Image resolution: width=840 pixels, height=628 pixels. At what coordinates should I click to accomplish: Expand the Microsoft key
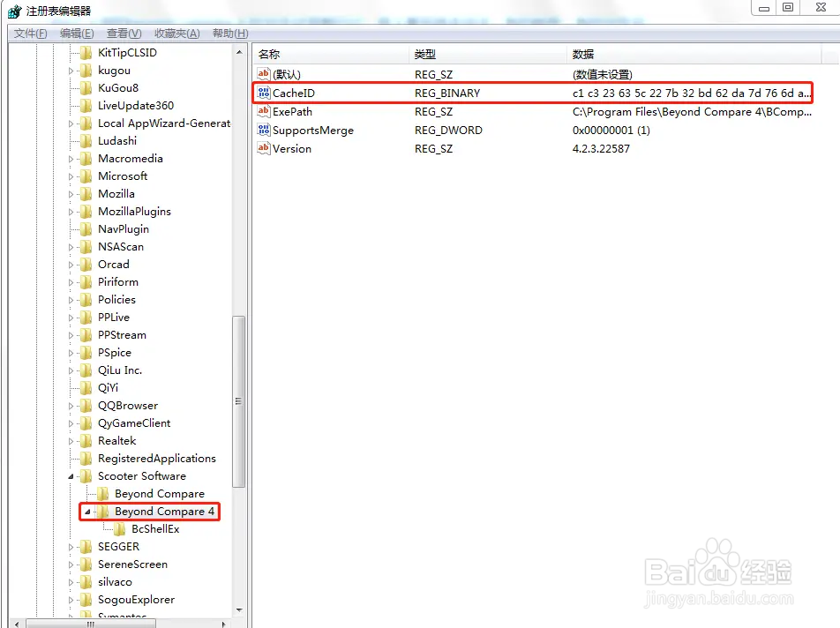click(71, 176)
